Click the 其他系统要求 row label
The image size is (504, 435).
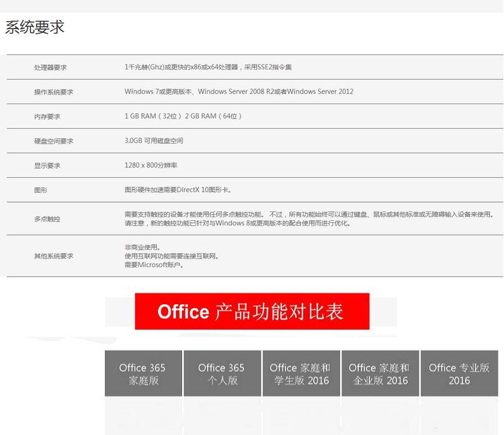(54, 256)
